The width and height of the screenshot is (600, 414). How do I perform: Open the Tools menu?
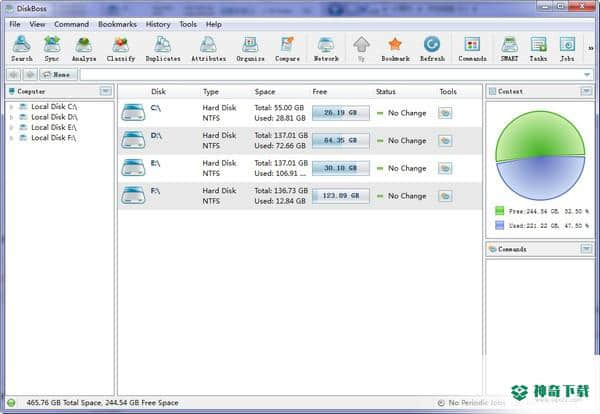click(188, 24)
